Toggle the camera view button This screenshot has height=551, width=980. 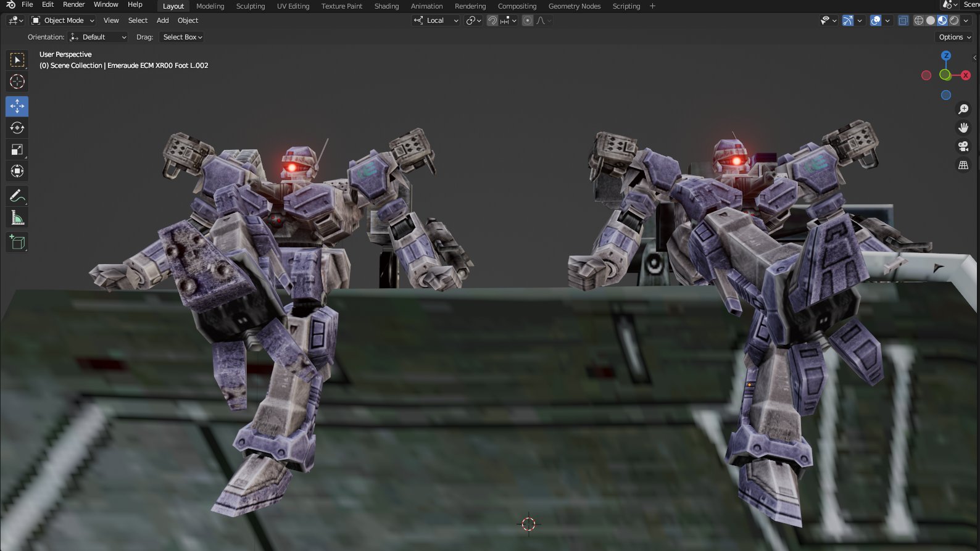tap(963, 146)
